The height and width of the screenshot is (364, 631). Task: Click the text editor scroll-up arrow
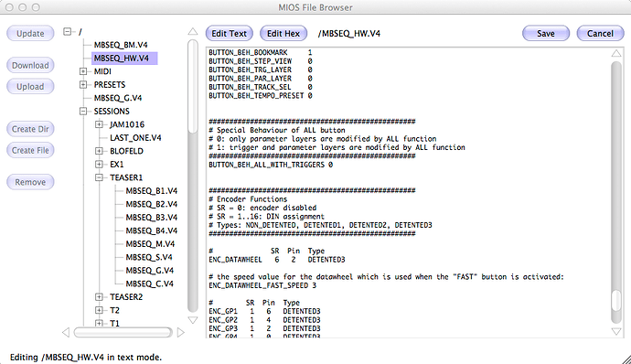(616, 53)
